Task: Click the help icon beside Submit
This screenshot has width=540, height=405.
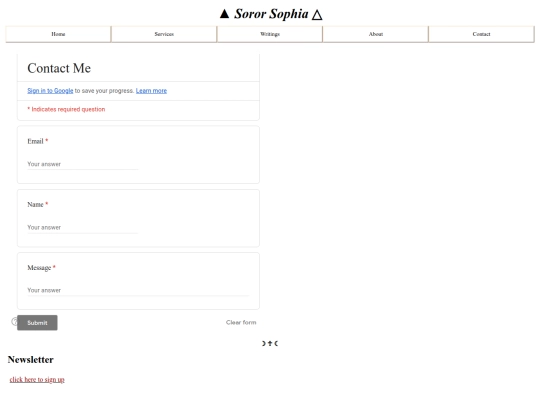Action: [x=14, y=321]
